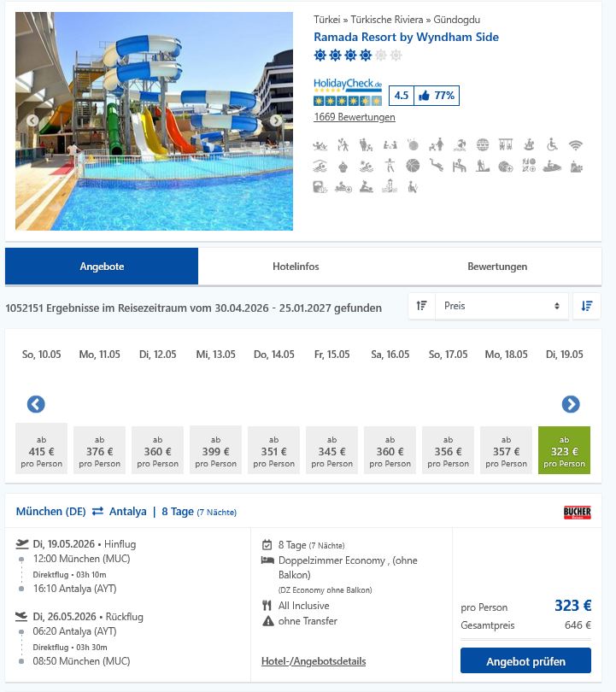This screenshot has height=692, width=616.
Task: Select the green Di, 19.05 price 323 €
Action: point(565,450)
